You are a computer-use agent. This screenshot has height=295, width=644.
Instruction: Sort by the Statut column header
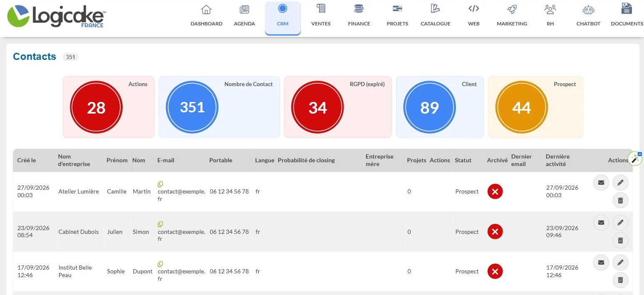pos(463,160)
